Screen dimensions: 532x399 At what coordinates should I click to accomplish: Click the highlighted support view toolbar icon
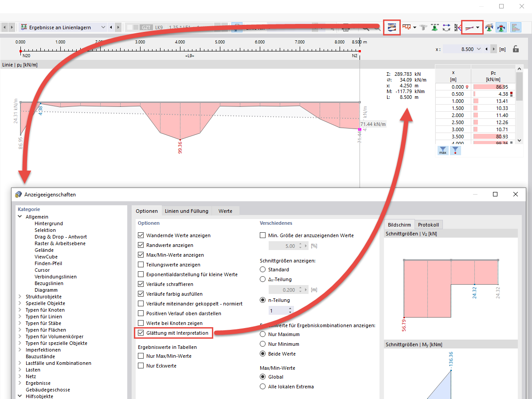tap(501, 27)
